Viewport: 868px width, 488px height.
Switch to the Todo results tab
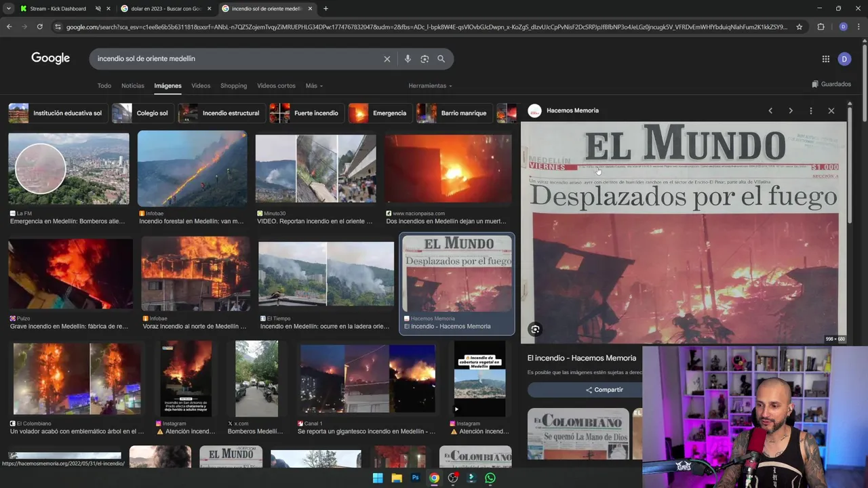(104, 86)
